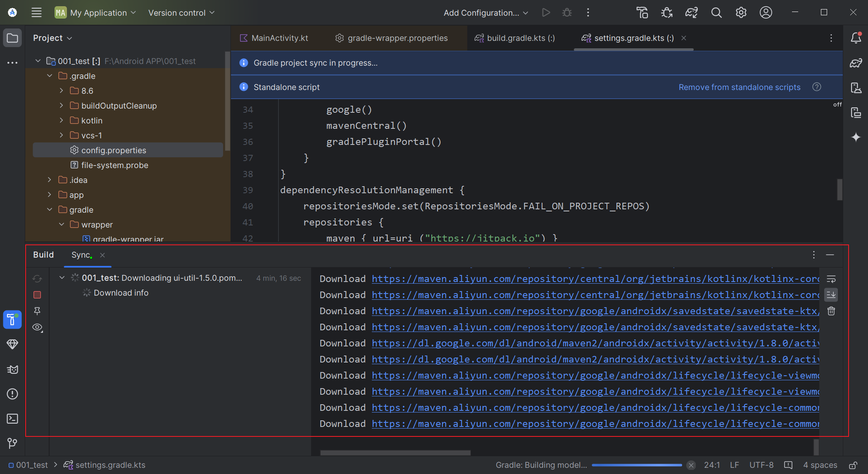Click the Gradle building model progress bar

point(637,465)
